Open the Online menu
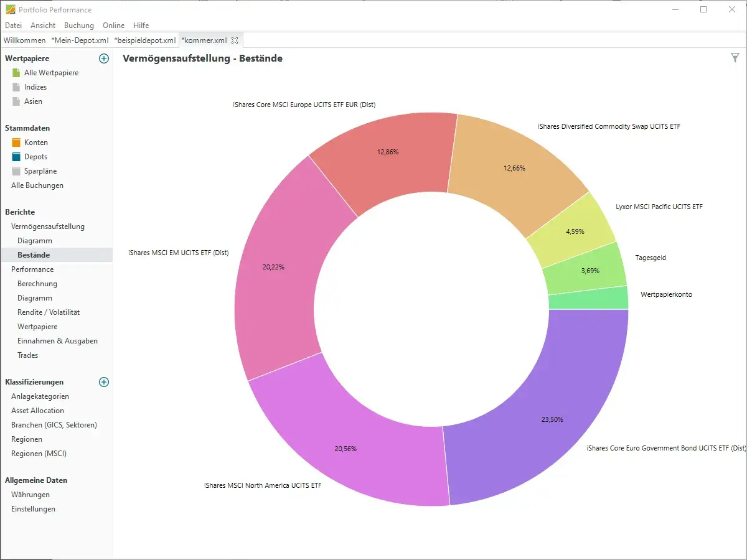Screen dimensions: 747x560 pos(114,26)
